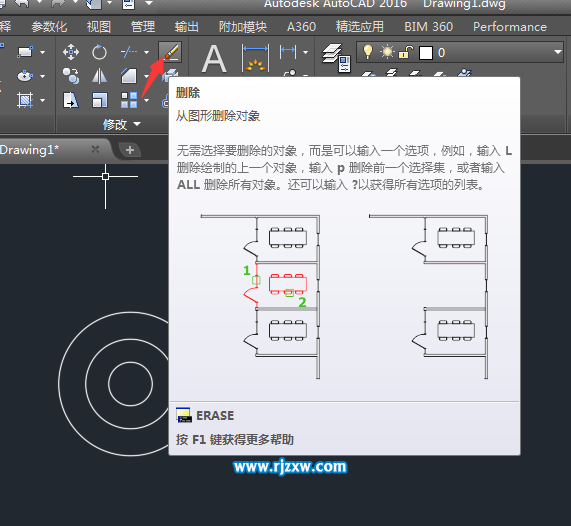Select the Rotate tool

pyautogui.click(x=99, y=52)
